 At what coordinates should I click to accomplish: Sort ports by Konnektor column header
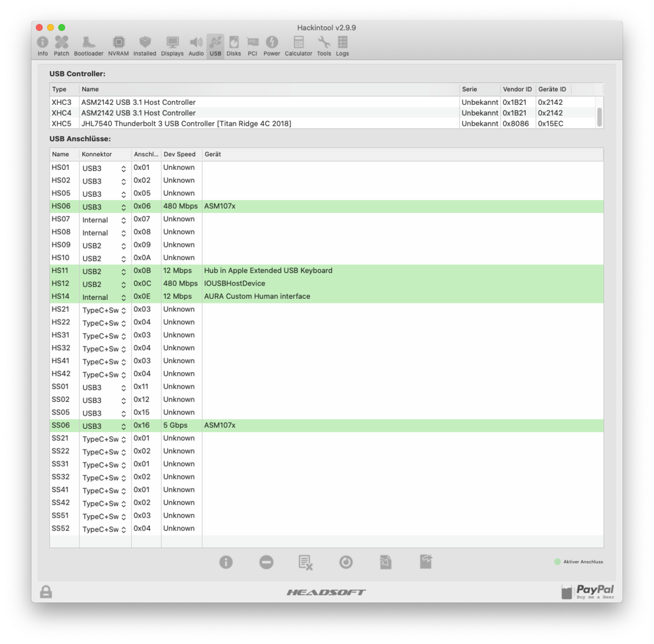click(x=105, y=154)
